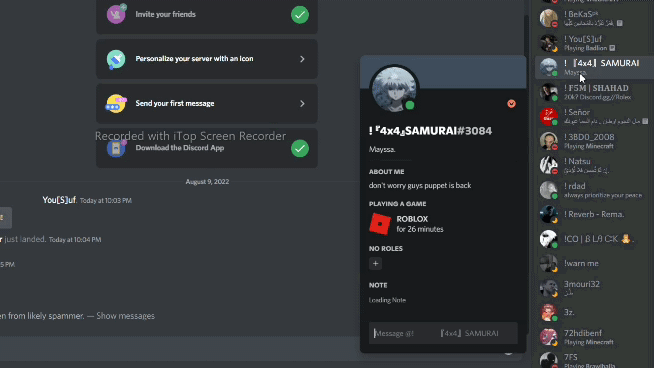
Task: Click the red badge icon on profile
Action: [511, 104]
